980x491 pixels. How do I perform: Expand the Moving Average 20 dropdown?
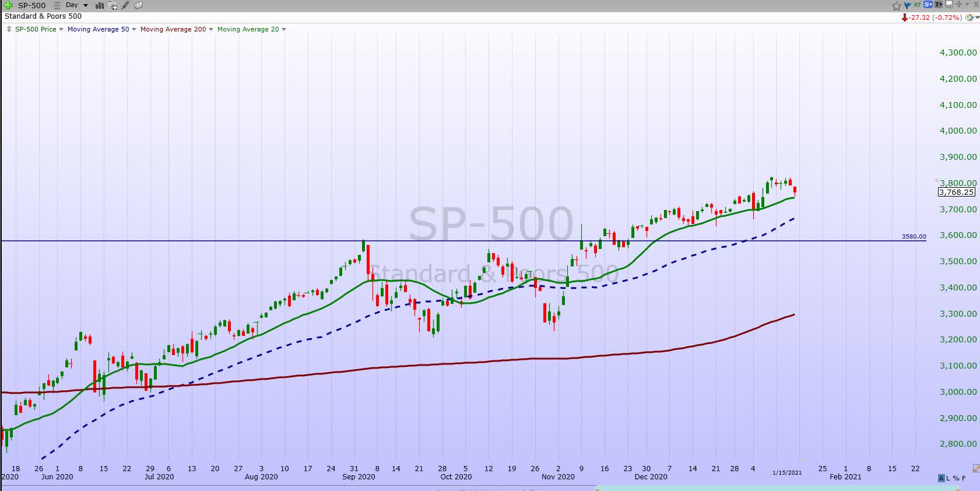[x=284, y=30]
